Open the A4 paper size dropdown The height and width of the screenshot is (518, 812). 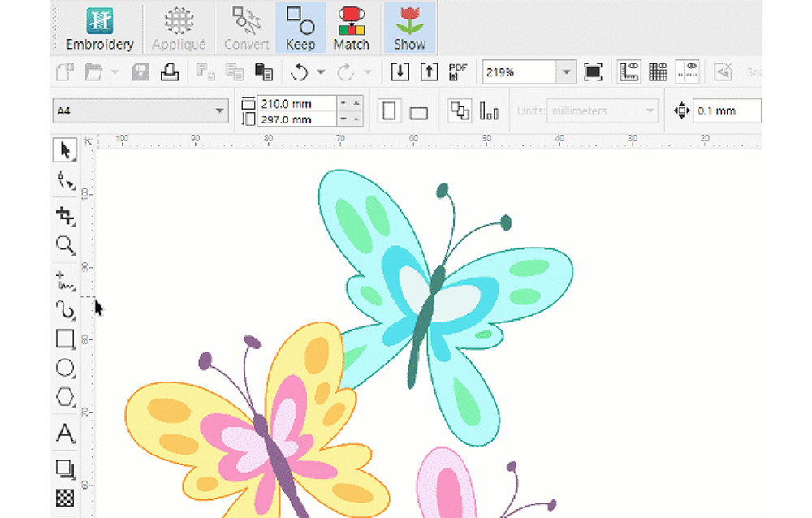220,110
